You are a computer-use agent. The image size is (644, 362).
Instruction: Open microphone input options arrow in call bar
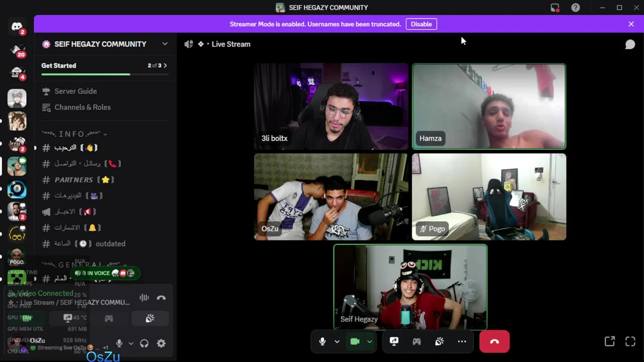[x=337, y=341]
